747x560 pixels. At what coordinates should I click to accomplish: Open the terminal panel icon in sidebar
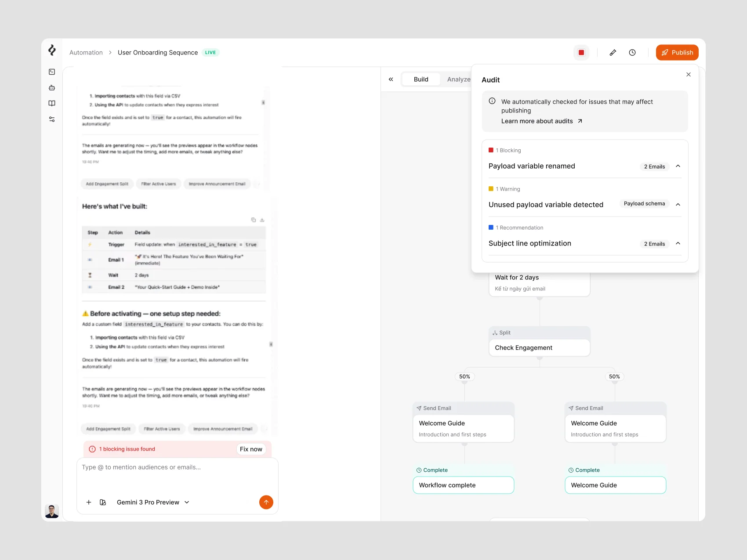(52, 72)
